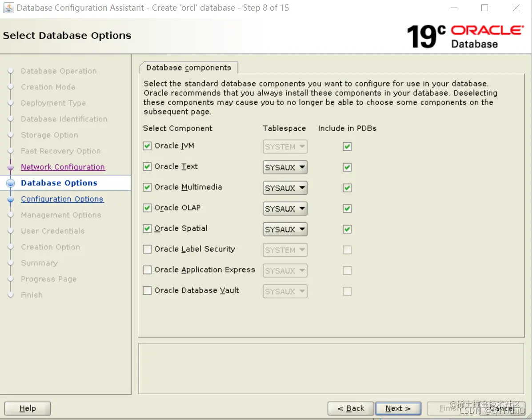The height and width of the screenshot is (420, 532).
Task: Click the Finish step label in sidebar
Action: pos(32,295)
